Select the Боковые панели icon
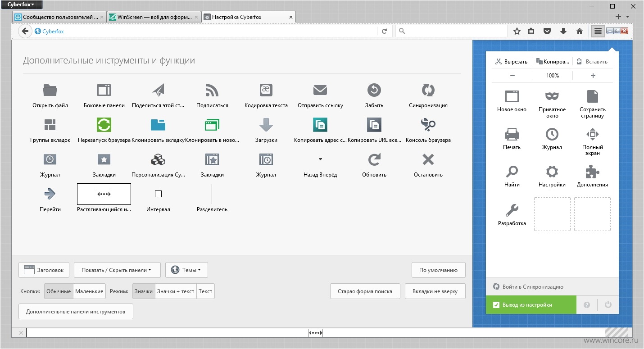This screenshot has height=349, width=644. click(104, 90)
